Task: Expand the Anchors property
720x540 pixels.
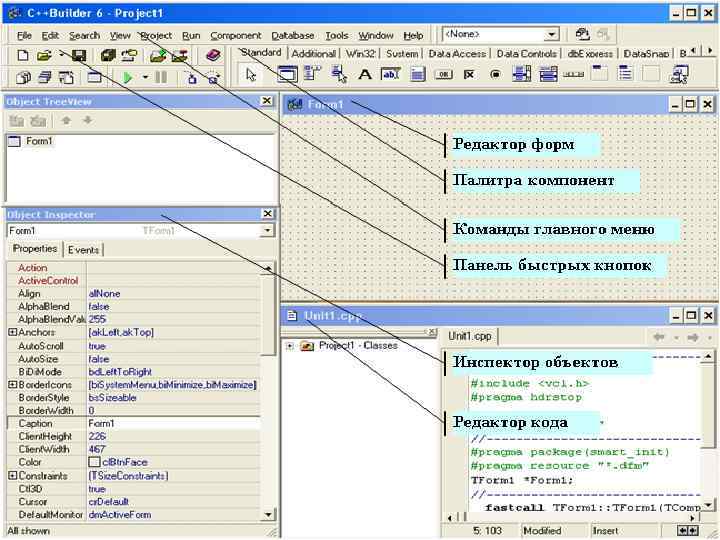Action: [12, 332]
